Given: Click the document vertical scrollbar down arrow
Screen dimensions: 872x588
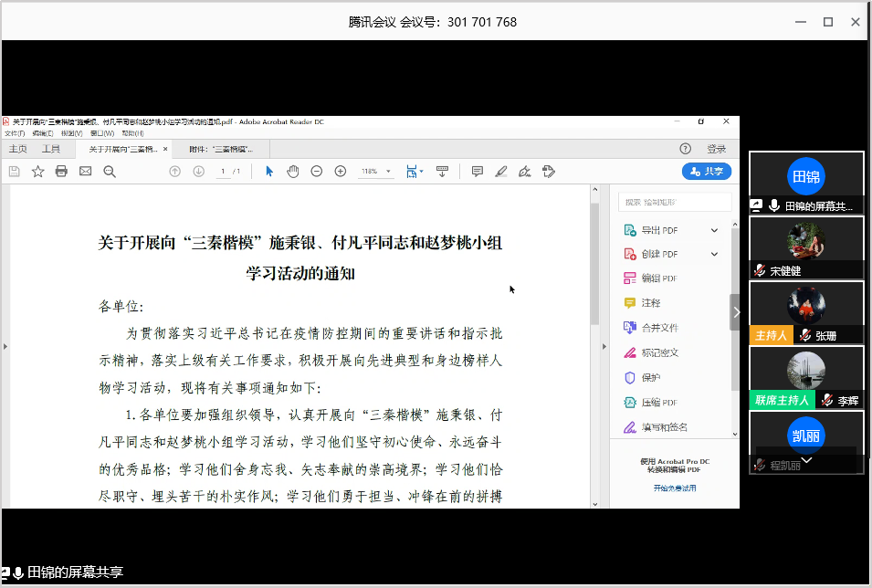Looking at the screenshot, I should (x=595, y=504).
